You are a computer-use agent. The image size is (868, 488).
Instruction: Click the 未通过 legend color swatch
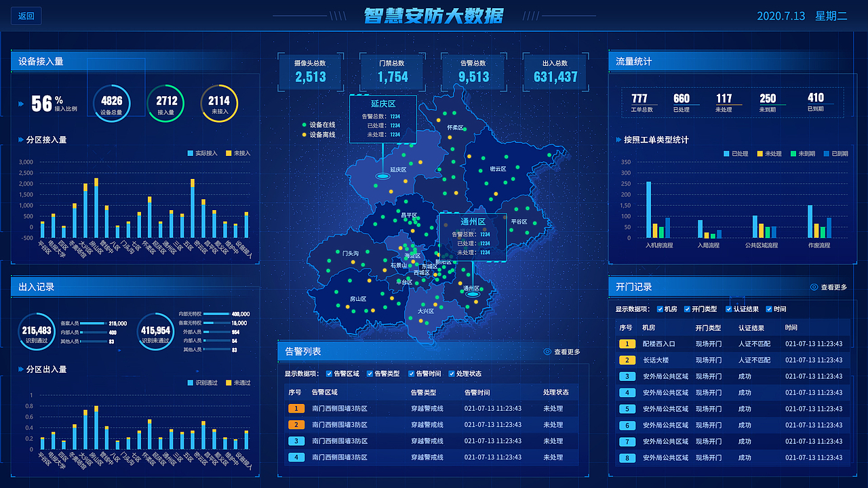229,383
